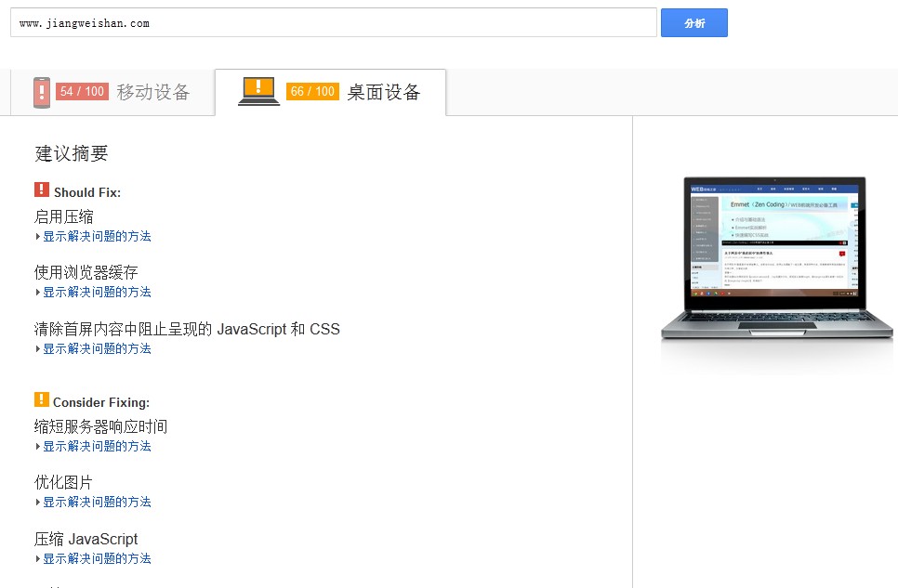
Task: Open 显示解决问题的方法 link under JavaScript 和 CSS
Action: tap(97, 348)
